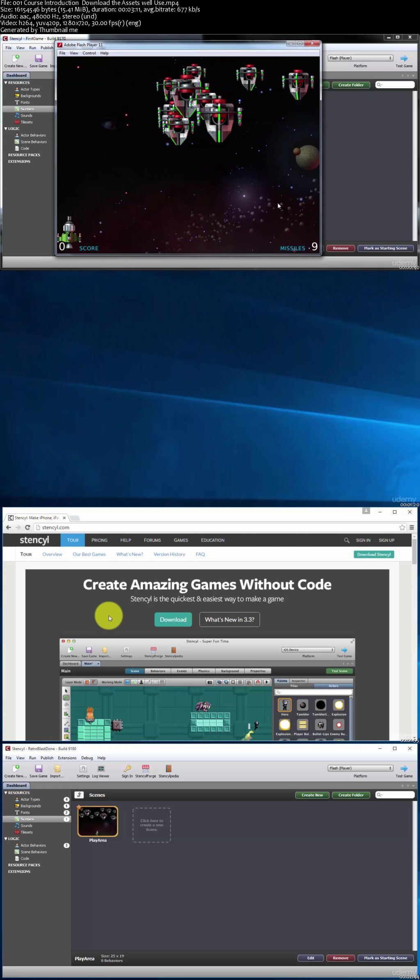This screenshot has width=420, height=980.
Task: Click Download Stencyl button
Action: (374, 554)
